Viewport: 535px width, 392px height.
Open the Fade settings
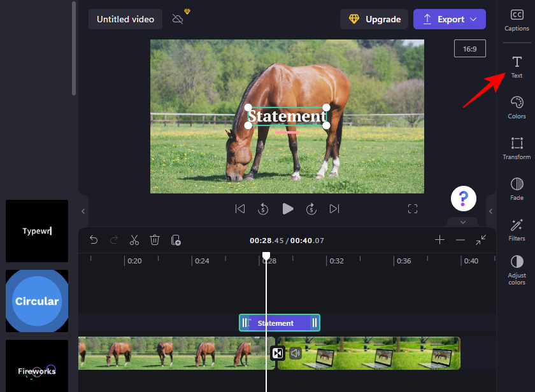coord(517,188)
